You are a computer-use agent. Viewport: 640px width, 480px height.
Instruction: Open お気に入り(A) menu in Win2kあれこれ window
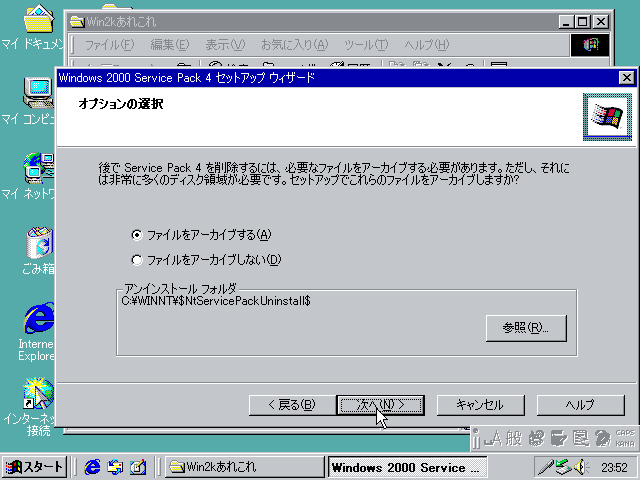tap(294, 44)
